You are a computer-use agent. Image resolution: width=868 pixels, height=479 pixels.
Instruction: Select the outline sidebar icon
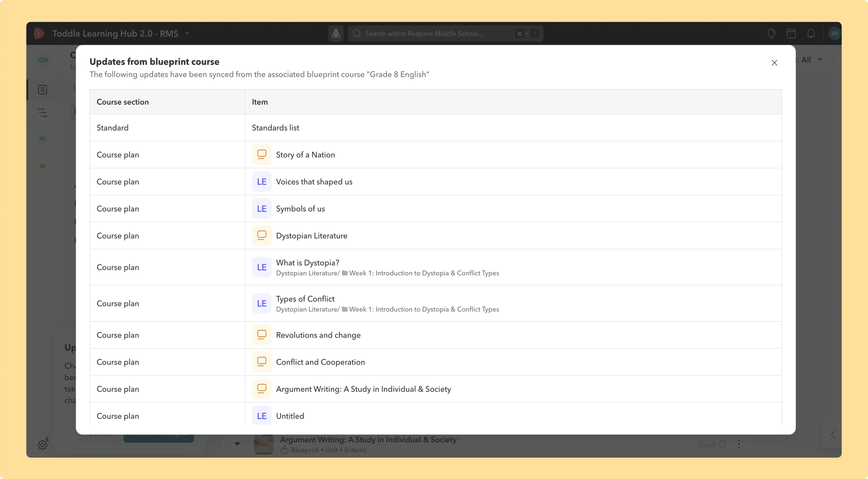point(42,113)
